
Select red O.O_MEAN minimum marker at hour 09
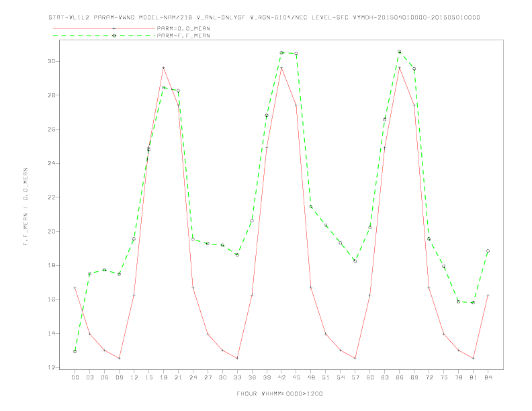[119, 358]
